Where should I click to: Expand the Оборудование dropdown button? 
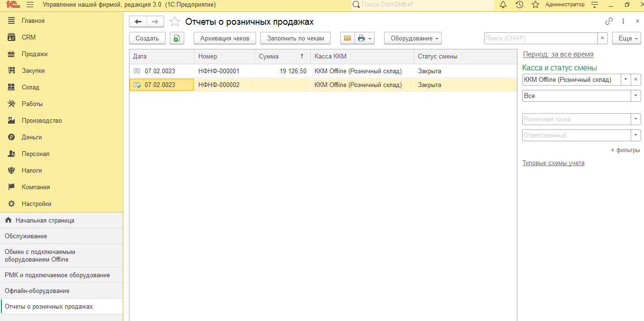click(x=413, y=39)
